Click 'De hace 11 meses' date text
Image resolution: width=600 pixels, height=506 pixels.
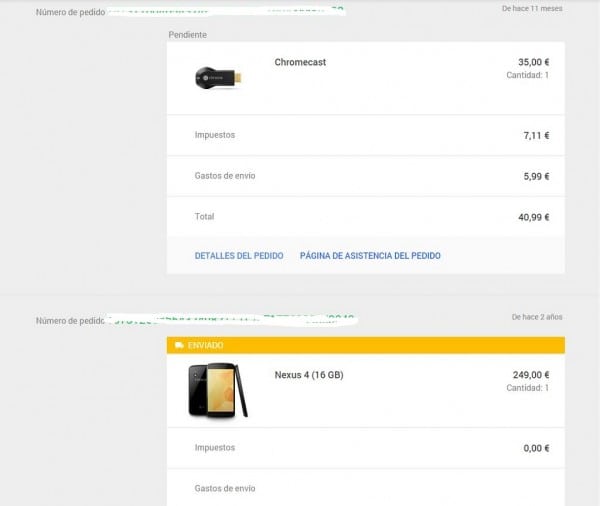pos(532,8)
